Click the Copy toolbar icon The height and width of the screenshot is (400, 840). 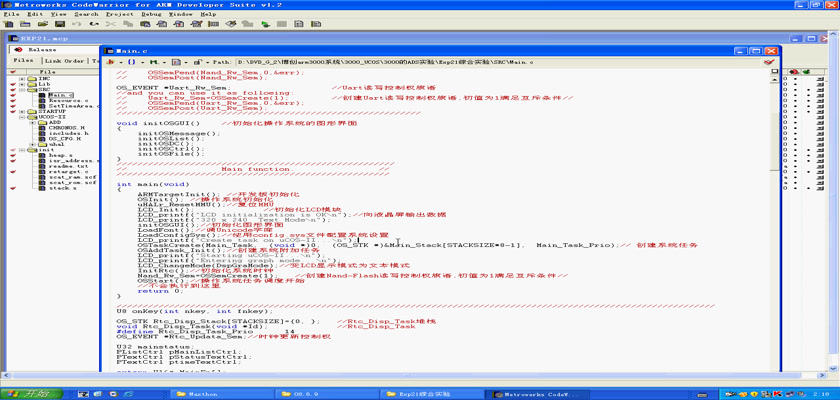click(x=128, y=24)
